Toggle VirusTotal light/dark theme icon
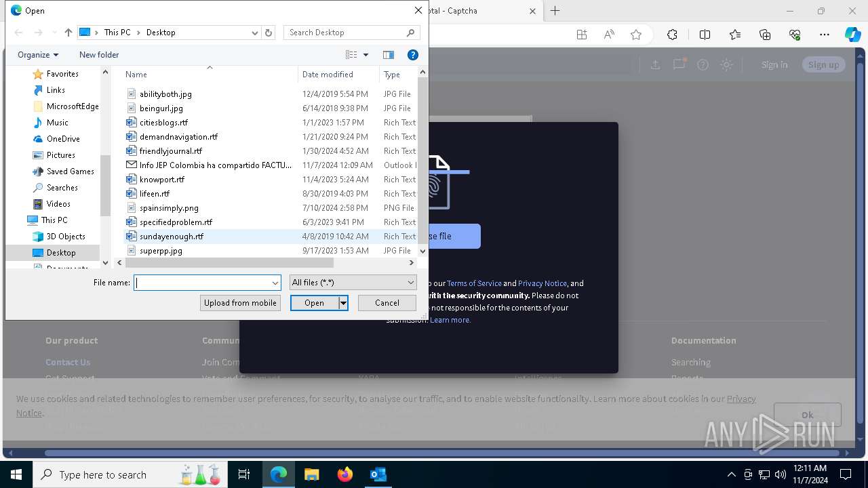Viewport: 868px width, 488px height. 727,64
